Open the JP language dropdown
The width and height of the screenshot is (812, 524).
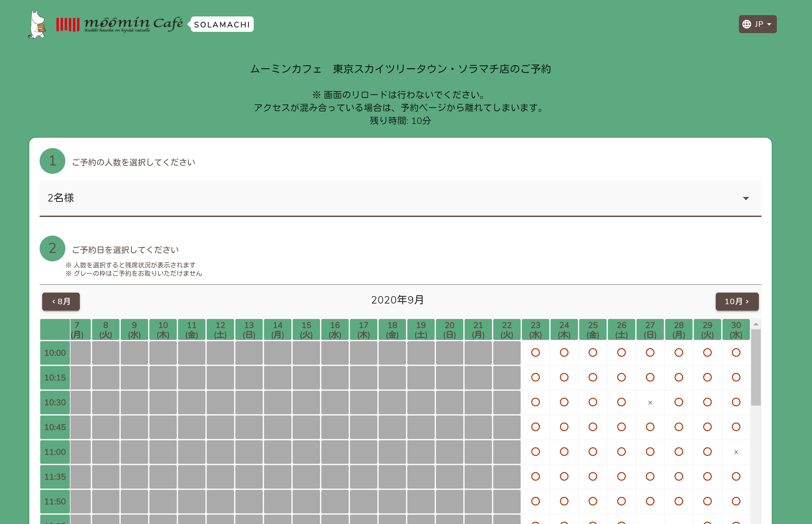coord(758,24)
